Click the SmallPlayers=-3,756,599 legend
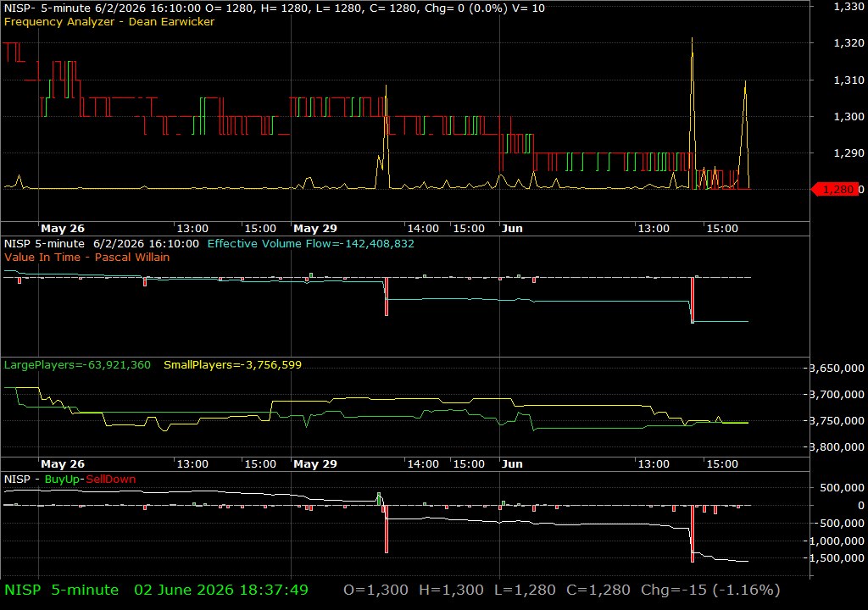868x610 pixels. pos(232,365)
